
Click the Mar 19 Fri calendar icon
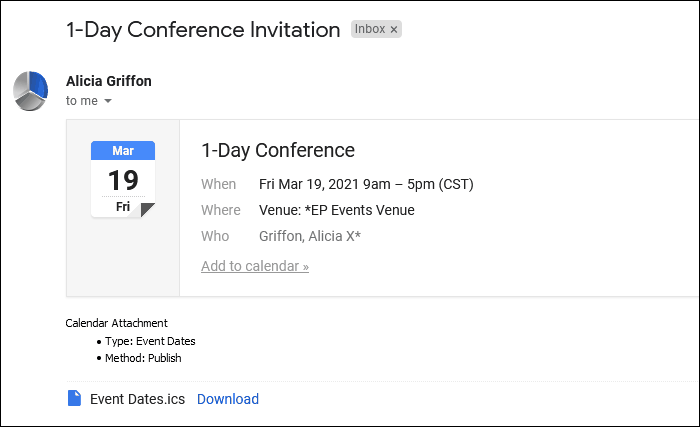pos(123,179)
